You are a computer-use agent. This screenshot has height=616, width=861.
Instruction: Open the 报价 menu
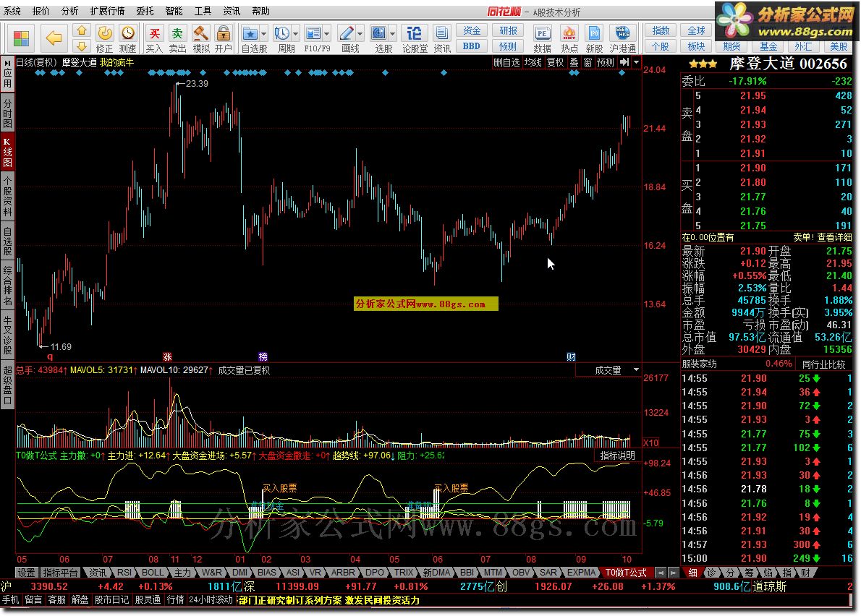(41, 11)
